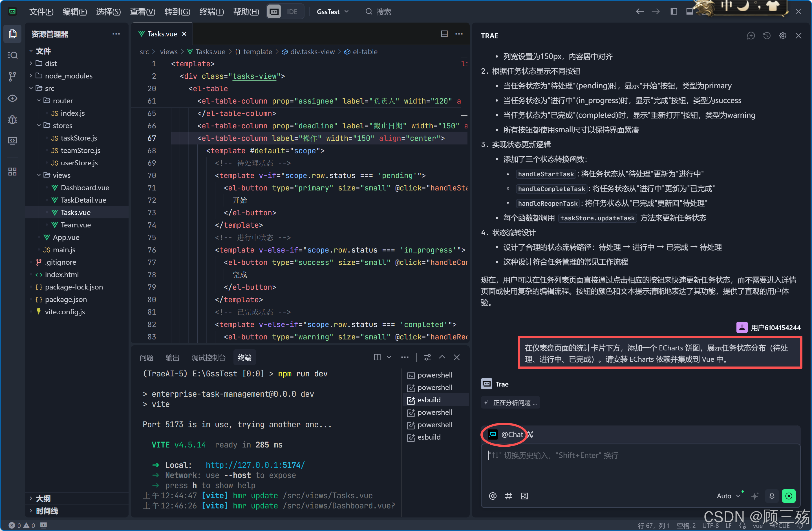Viewport: 812px width, 531px height.
Task: Open TRAE panel settings gear
Action: [782, 36]
